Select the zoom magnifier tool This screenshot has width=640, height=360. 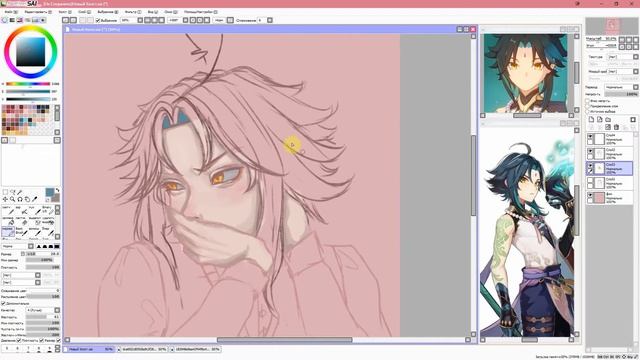[x=13, y=199]
